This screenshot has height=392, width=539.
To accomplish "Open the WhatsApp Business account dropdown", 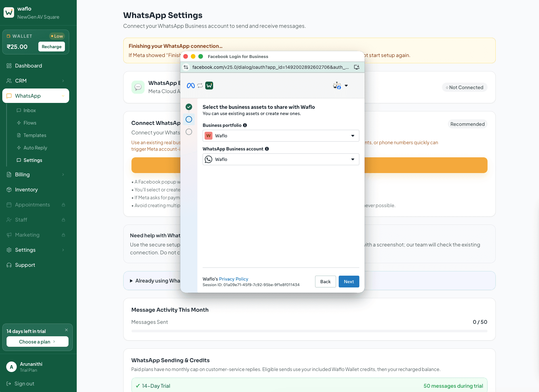I will (x=281, y=159).
